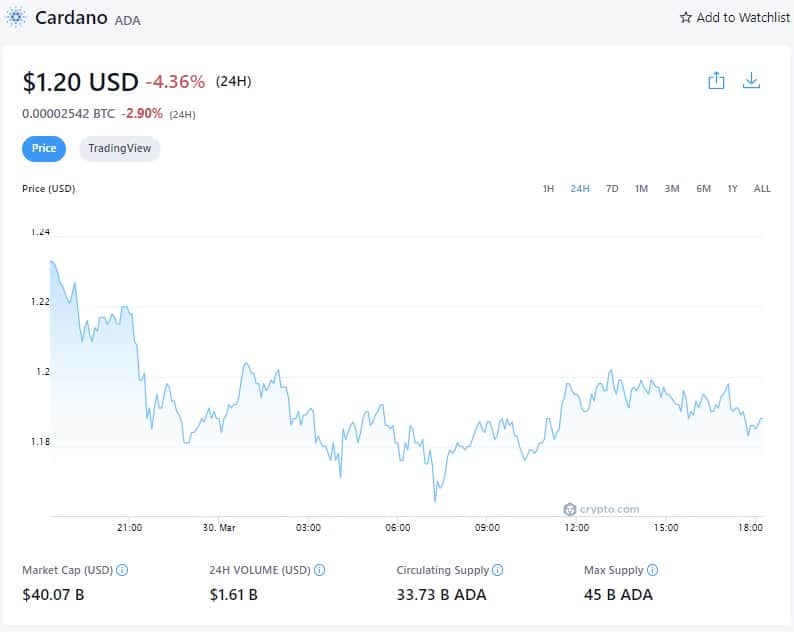The image size is (794, 632).
Task: Click the $1.61 B volume value
Action: pos(233,595)
